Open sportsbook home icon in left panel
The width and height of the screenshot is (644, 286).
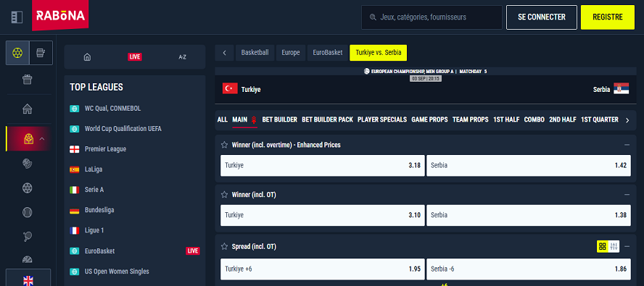click(87, 57)
